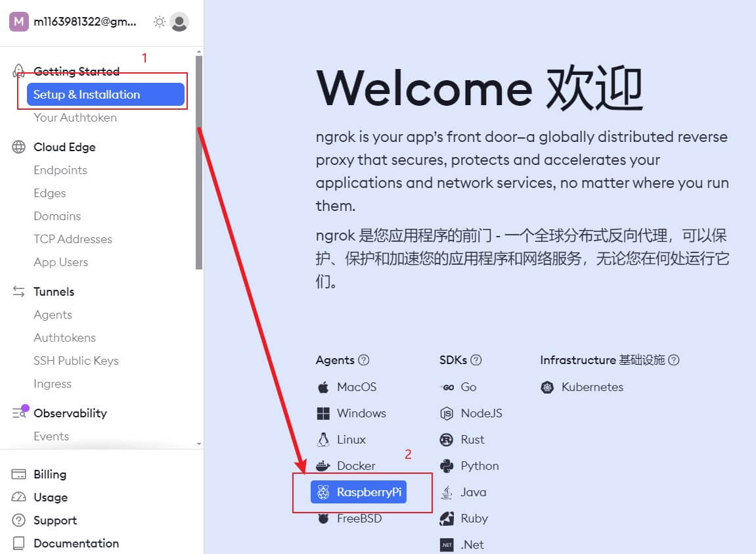The image size is (756, 554).
Task: Collapse the Tunnels sidebar section
Action: click(54, 292)
